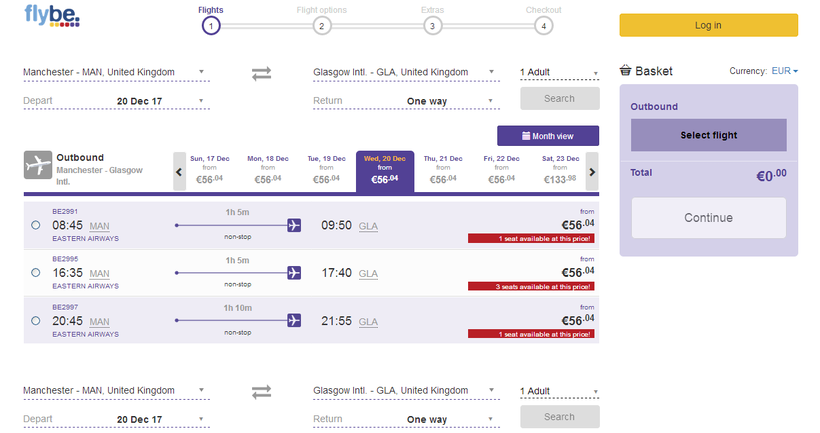
Task: Click the flybe logo
Action: coord(52,15)
